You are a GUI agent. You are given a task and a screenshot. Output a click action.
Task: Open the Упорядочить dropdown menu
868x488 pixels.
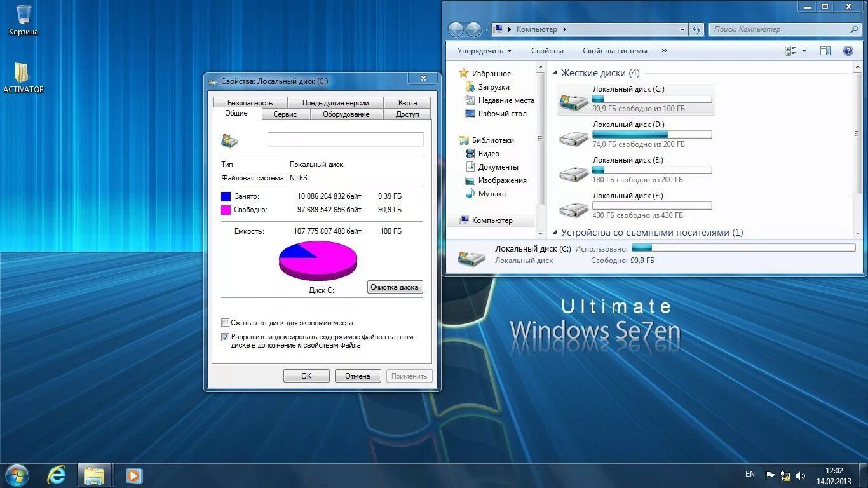(484, 51)
